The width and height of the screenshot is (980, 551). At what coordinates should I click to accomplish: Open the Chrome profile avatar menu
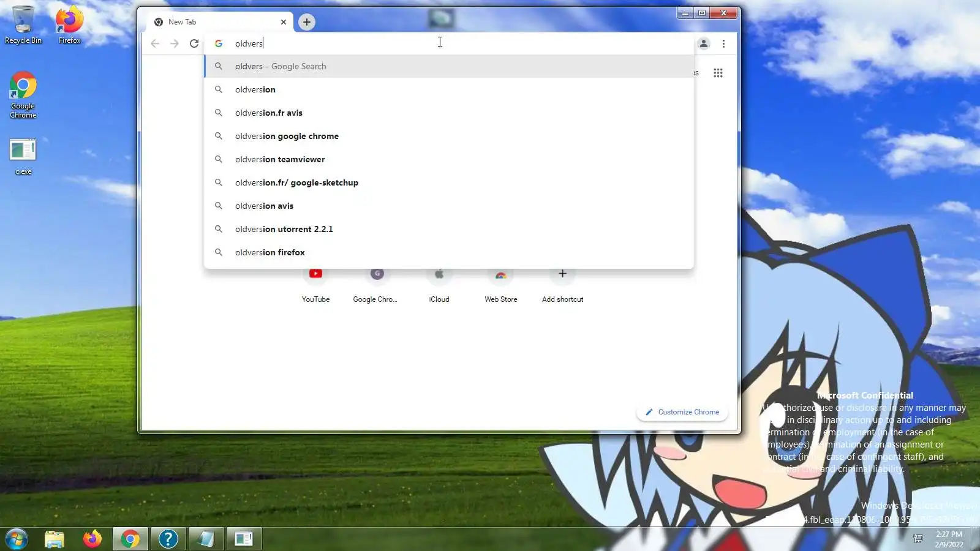[704, 43]
